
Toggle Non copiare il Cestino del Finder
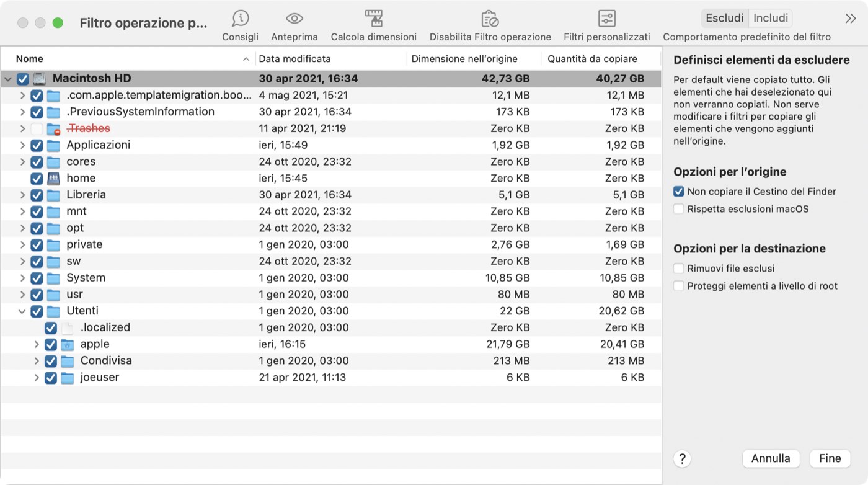(x=679, y=192)
